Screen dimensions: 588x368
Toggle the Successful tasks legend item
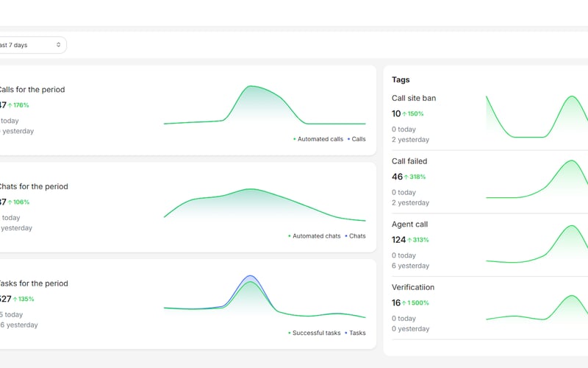pos(315,333)
